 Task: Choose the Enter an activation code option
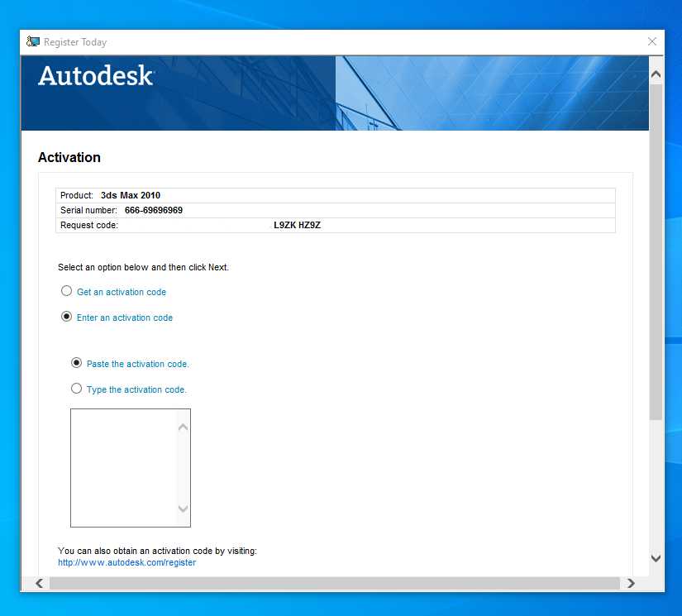tap(67, 317)
